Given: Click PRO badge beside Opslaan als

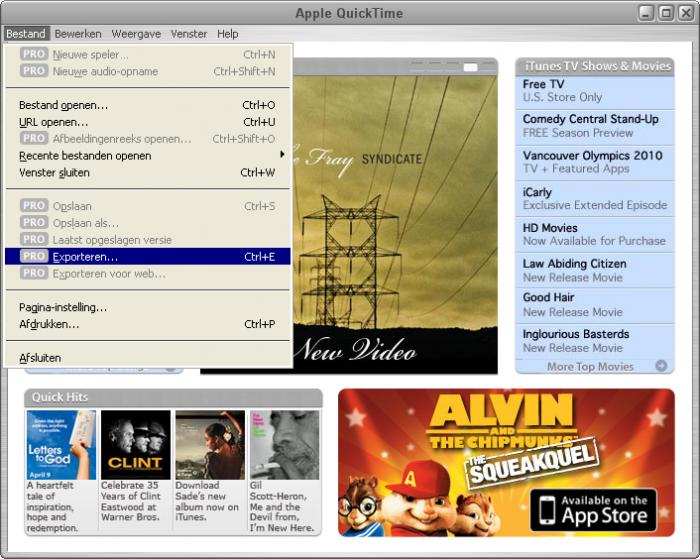Looking at the screenshot, I should [34, 223].
